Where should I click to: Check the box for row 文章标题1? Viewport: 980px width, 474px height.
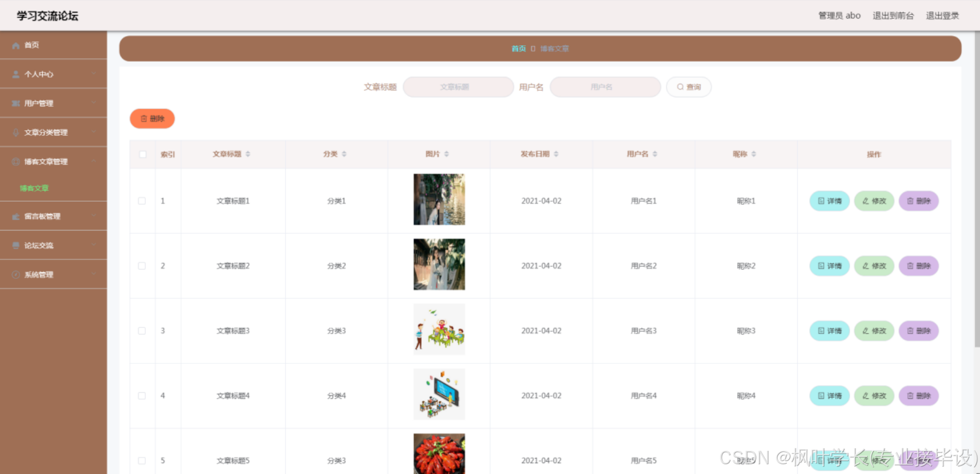click(142, 201)
